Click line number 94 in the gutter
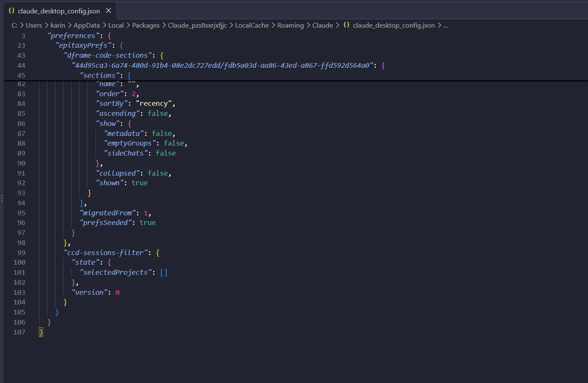Image resolution: width=588 pixels, height=383 pixels. click(21, 203)
